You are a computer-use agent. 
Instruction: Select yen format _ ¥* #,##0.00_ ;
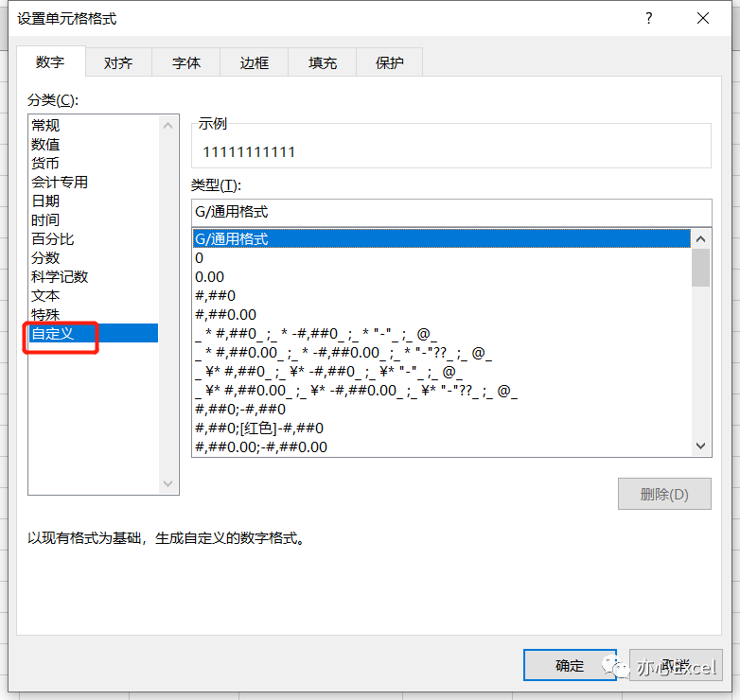(x=442, y=390)
